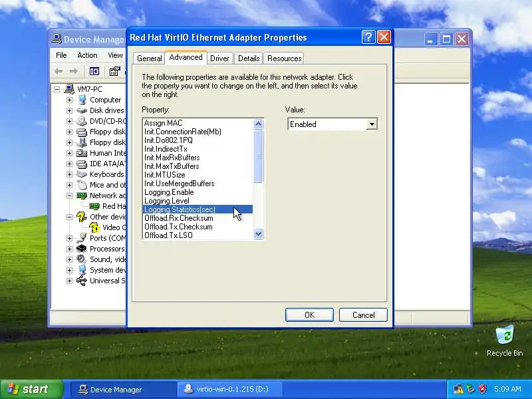
Task: Click the Video Controller warning icon
Action: point(94,227)
